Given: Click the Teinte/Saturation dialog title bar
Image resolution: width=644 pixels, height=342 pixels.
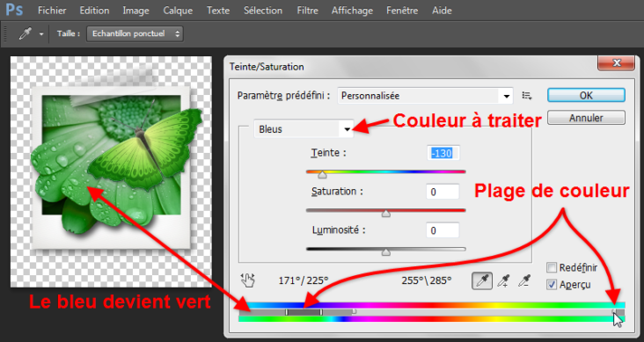Looking at the screenshot, I should coord(411,66).
